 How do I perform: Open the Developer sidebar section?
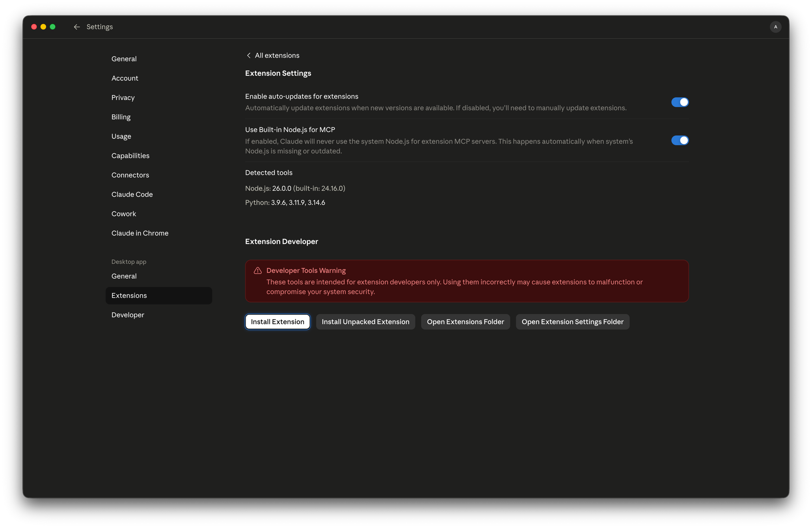coord(159,315)
